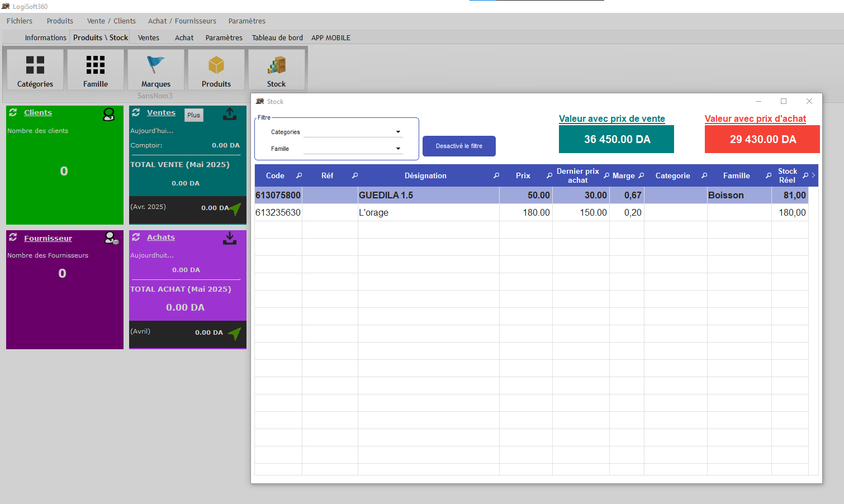Select the L'orage product row

point(428,213)
